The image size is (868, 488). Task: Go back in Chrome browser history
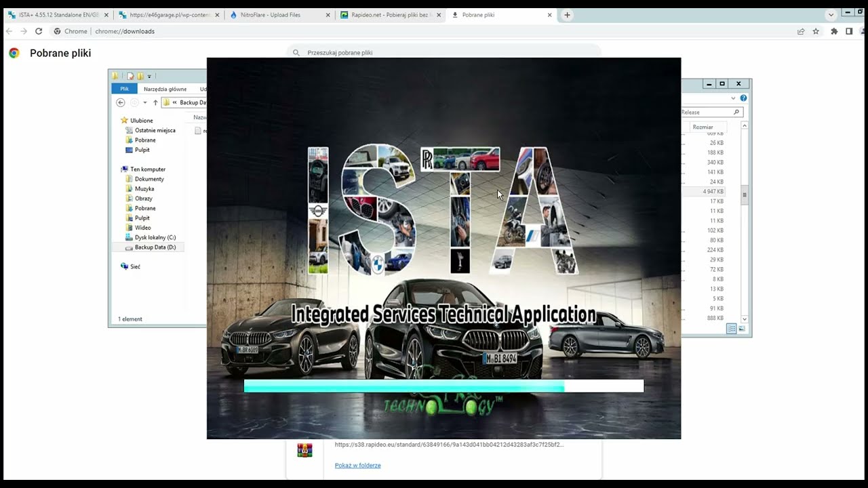(8, 31)
